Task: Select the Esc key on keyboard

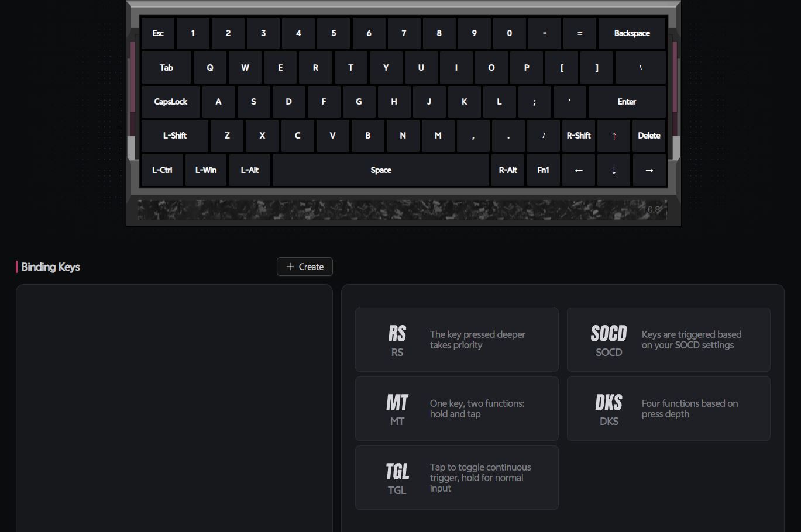Action: (x=158, y=33)
